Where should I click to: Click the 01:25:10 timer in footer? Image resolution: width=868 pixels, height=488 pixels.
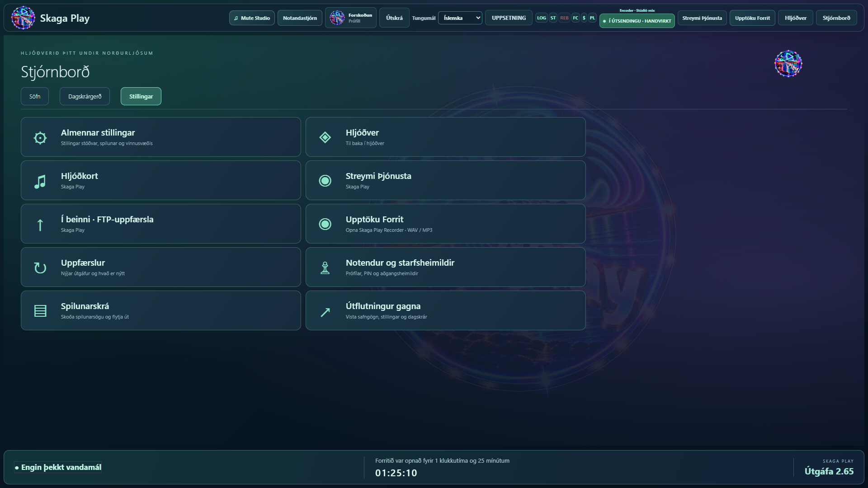[x=396, y=473]
